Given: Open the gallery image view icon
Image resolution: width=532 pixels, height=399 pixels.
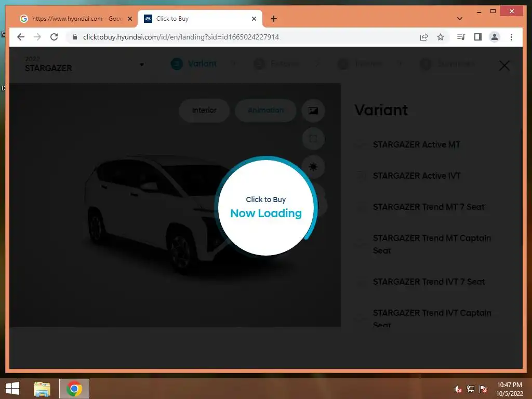Looking at the screenshot, I should 313,111.
